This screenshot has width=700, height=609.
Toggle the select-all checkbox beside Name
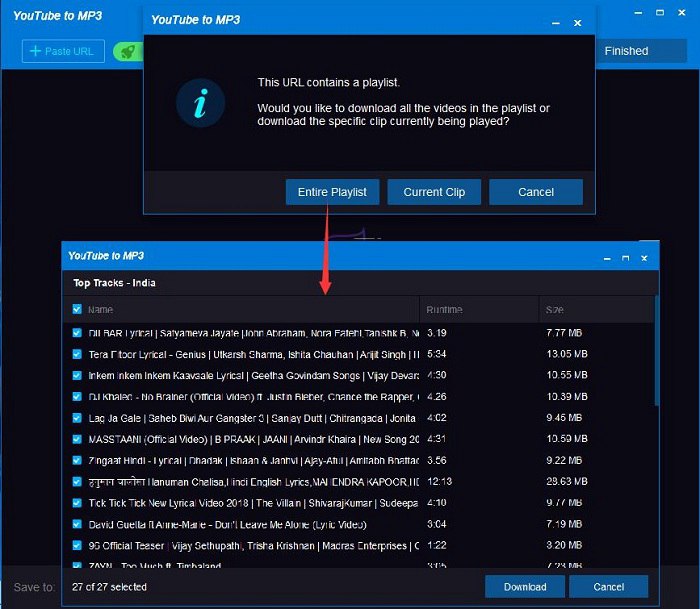[x=77, y=310]
